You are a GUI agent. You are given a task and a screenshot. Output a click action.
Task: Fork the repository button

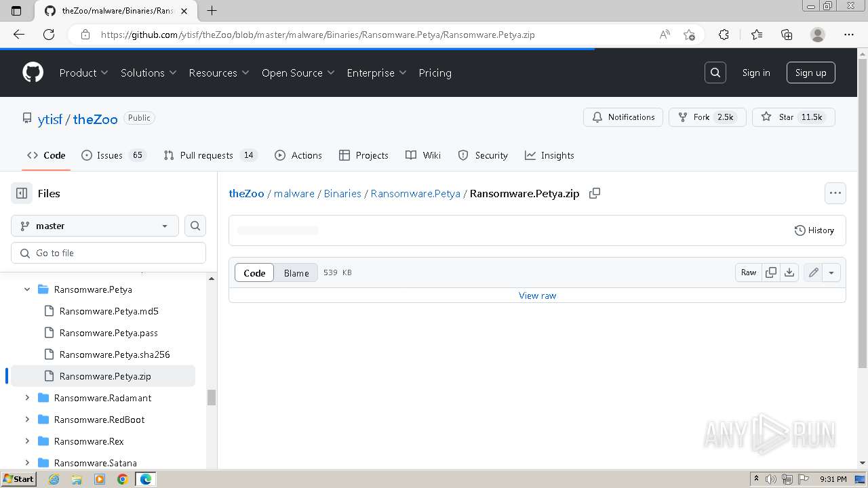(x=707, y=117)
